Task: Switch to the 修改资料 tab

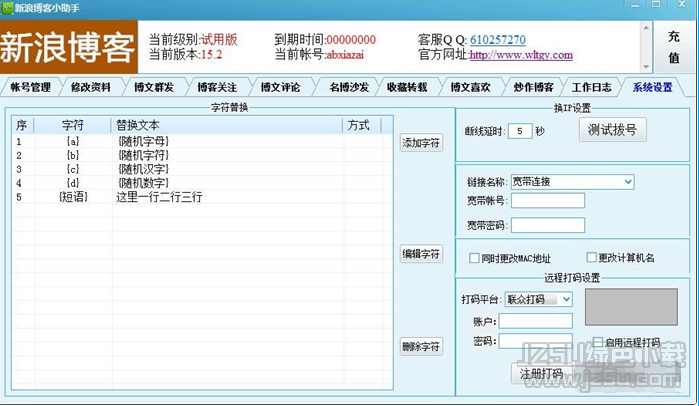Action: 90,87
